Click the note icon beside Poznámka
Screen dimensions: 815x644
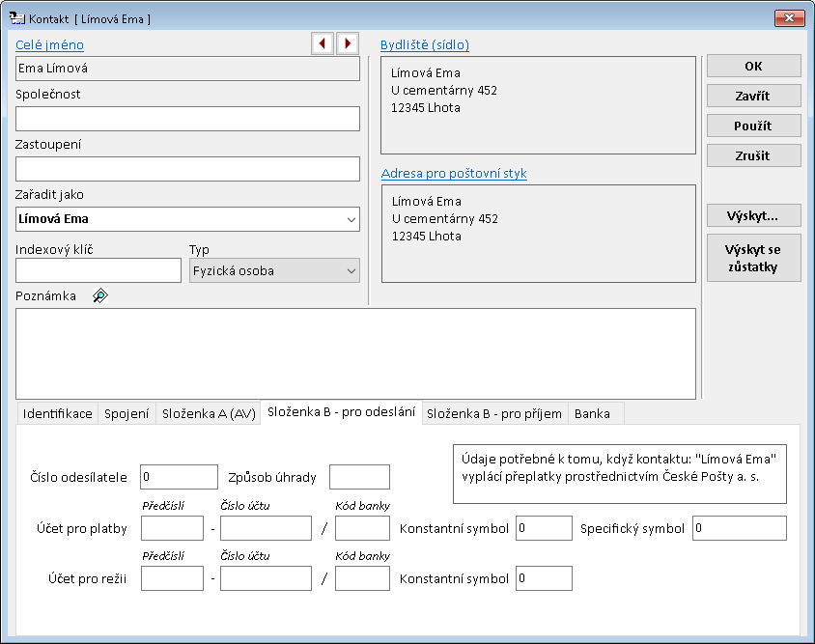pos(99,296)
